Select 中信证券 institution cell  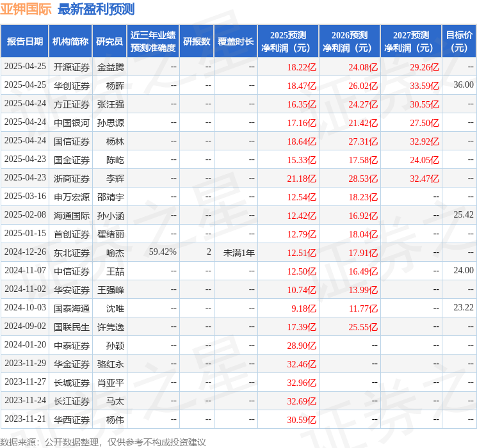coord(72,271)
